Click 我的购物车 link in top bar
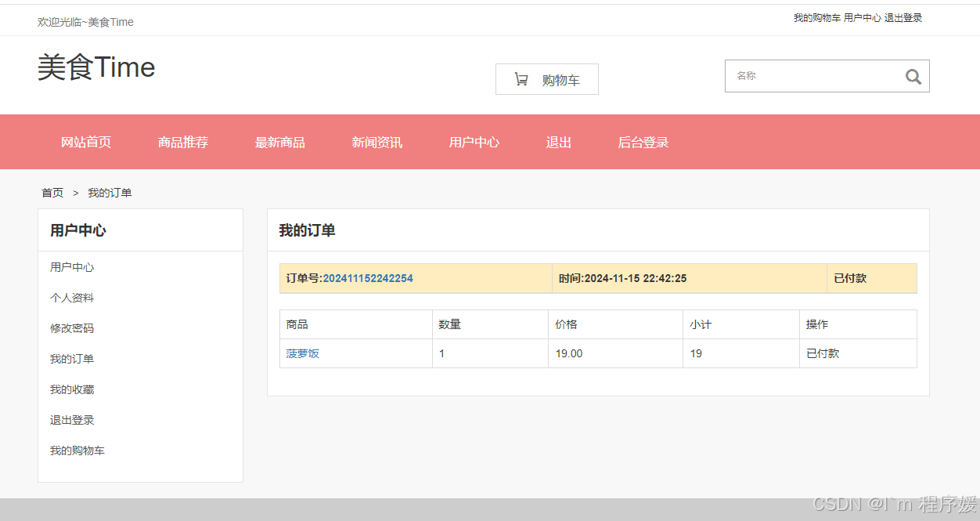Viewport: 980px width, 521px height. (x=817, y=17)
